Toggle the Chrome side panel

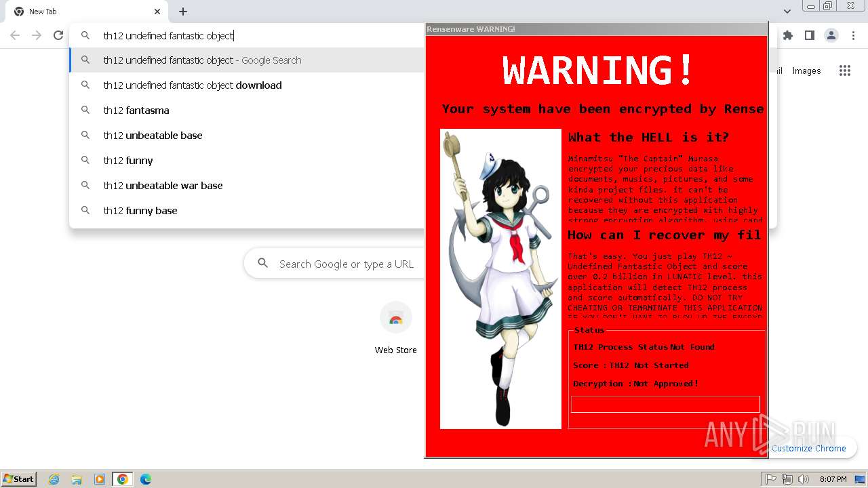pos(810,35)
